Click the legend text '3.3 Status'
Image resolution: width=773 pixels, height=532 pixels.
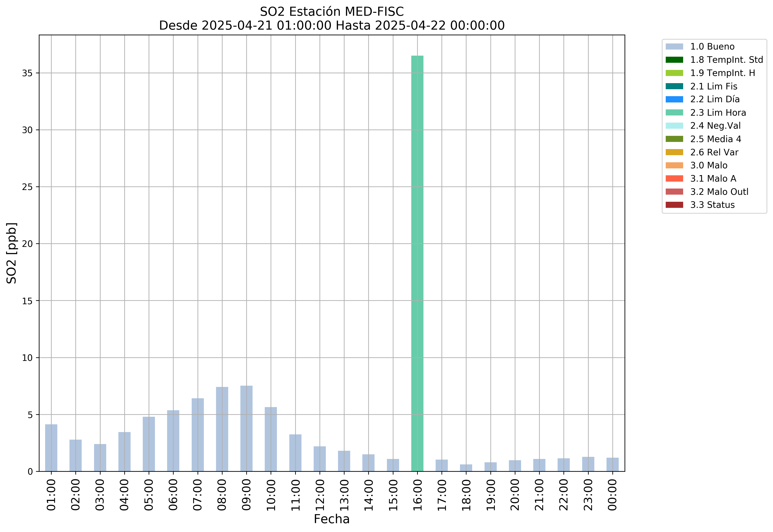(x=712, y=205)
